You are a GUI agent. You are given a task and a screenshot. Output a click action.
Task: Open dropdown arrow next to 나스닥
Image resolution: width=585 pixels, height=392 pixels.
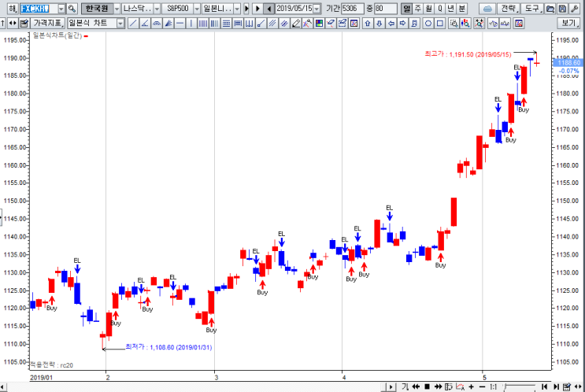coord(157,9)
